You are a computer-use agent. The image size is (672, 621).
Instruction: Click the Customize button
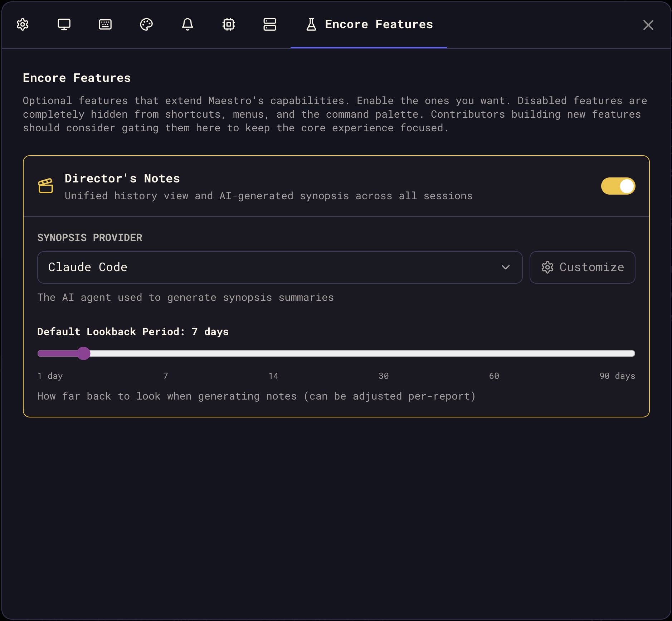point(582,267)
